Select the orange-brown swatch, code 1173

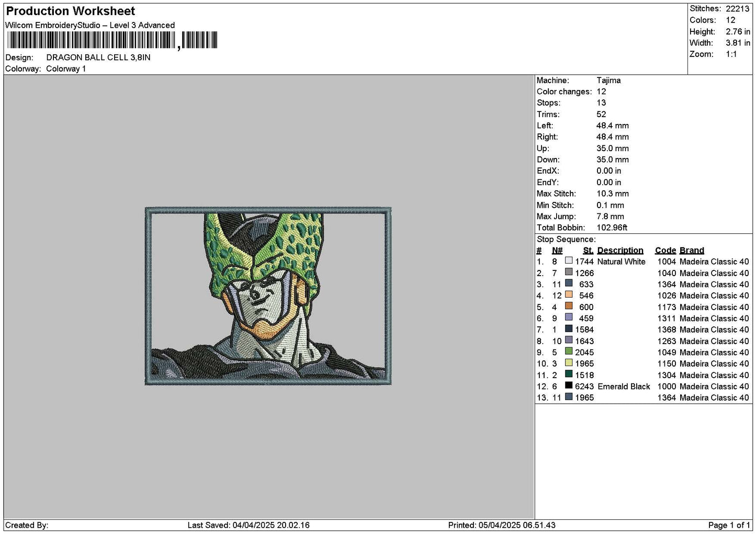point(569,306)
